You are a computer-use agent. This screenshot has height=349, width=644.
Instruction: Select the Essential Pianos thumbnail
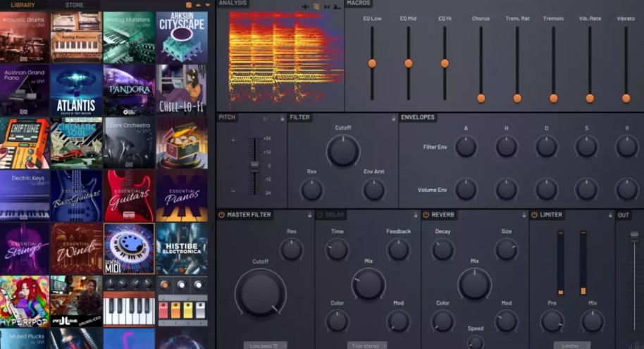[x=182, y=196]
